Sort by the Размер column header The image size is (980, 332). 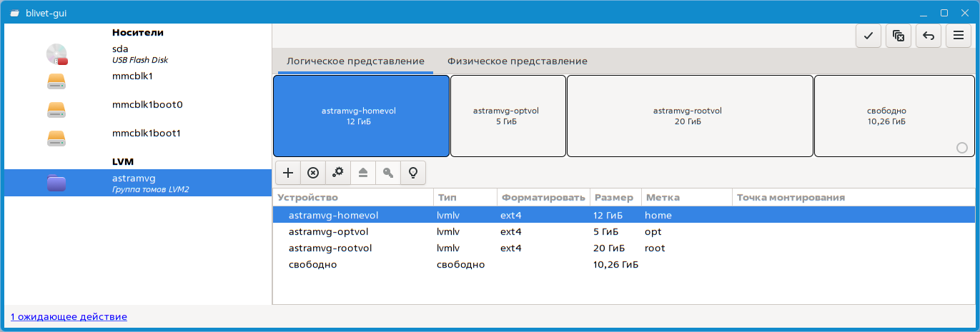tap(614, 197)
